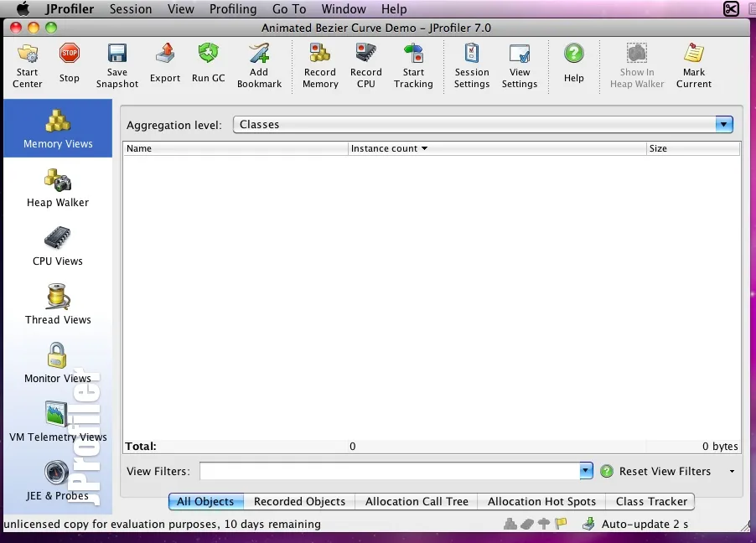Open the Profiling menu
The image size is (756, 543).
[x=233, y=8]
